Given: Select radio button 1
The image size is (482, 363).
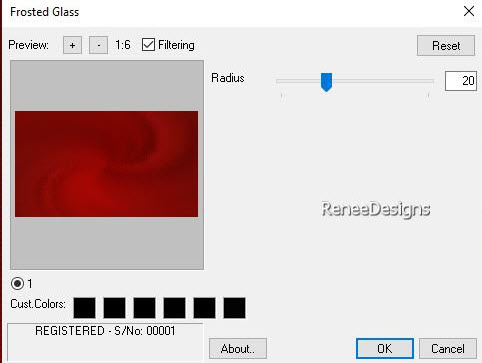Looking at the screenshot, I should tap(17, 284).
